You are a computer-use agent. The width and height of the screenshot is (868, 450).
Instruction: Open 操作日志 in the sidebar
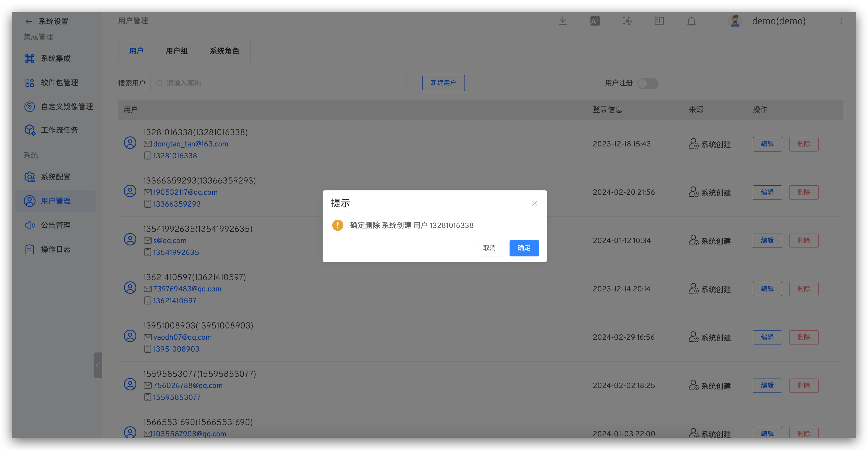(x=56, y=249)
